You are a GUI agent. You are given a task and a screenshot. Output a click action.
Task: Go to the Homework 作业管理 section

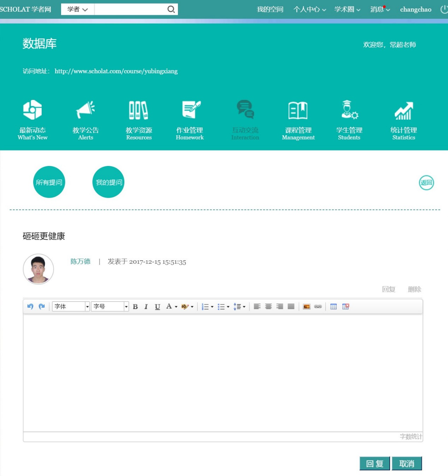point(190,120)
